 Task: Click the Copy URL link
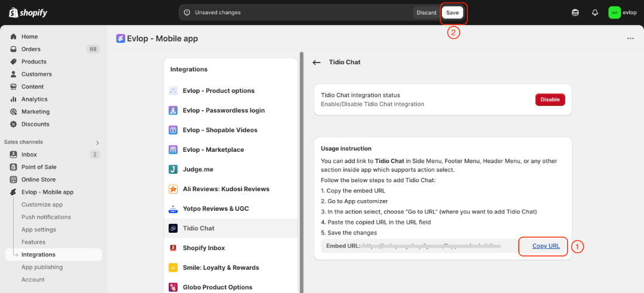click(x=546, y=247)
